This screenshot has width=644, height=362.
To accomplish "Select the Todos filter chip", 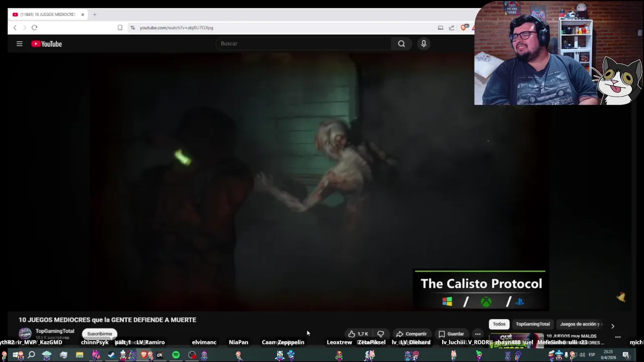I will 499,324.
